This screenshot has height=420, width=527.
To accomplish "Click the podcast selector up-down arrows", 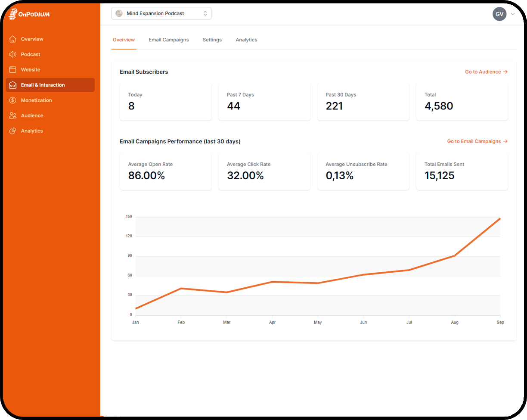I will (x=205, y=13).
